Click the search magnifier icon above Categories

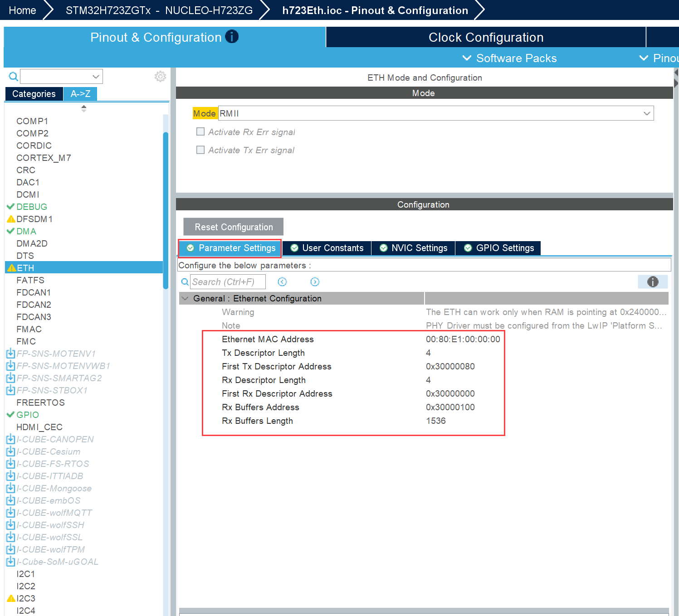(13, 77)
